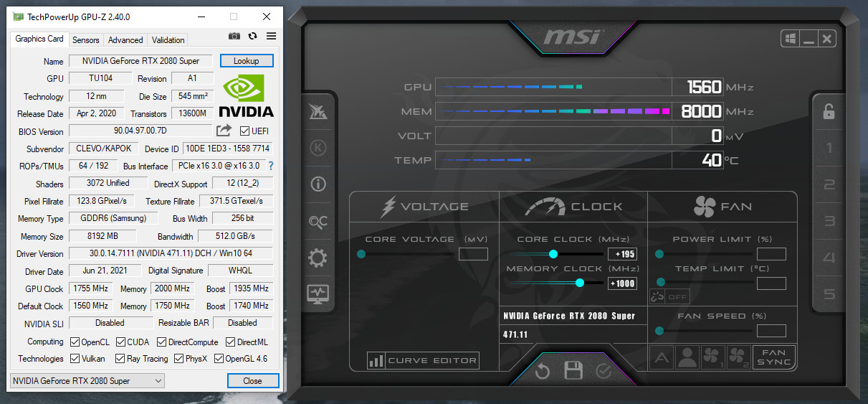Click the Kombustor K icon
The width and height of the screenshot is (868, 404).
(x=318, y=149)
